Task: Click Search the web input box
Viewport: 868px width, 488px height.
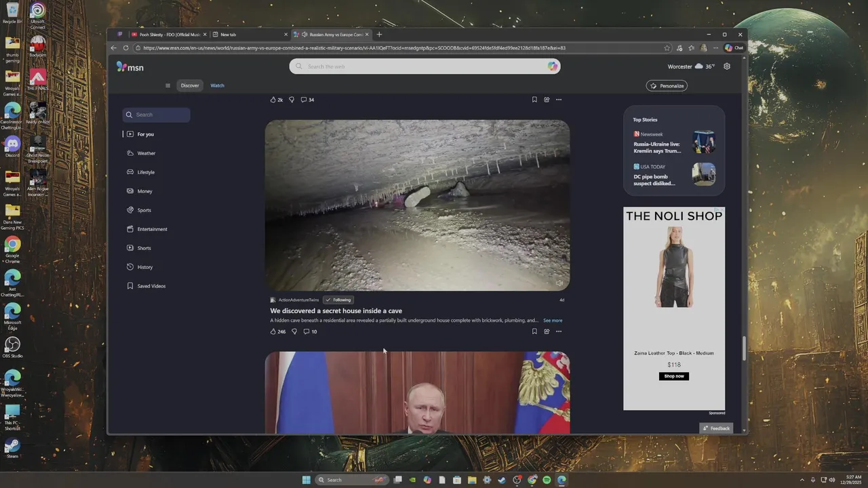Action: (425, 66)
